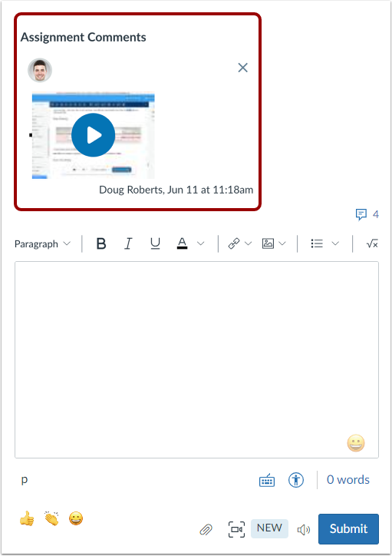Click the Doug Roberts timestamp text

click(x=176, y=190)
